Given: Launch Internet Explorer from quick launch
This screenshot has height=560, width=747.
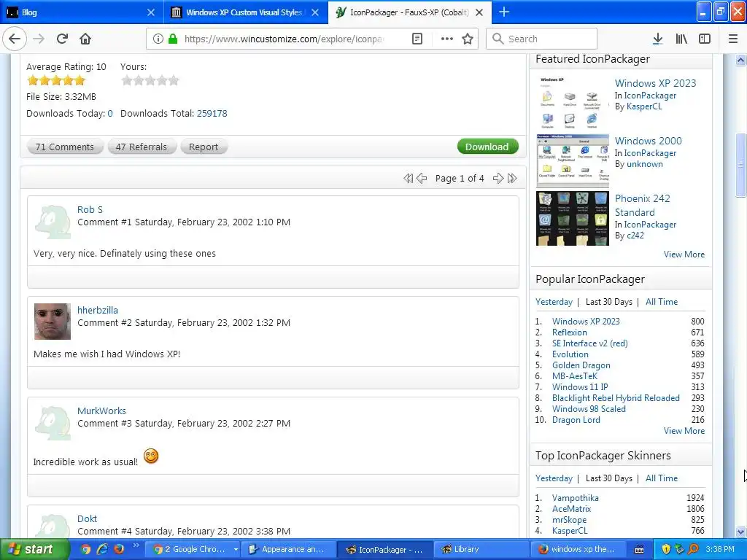Looking at the screenshot, I should (x=102, y=549).
